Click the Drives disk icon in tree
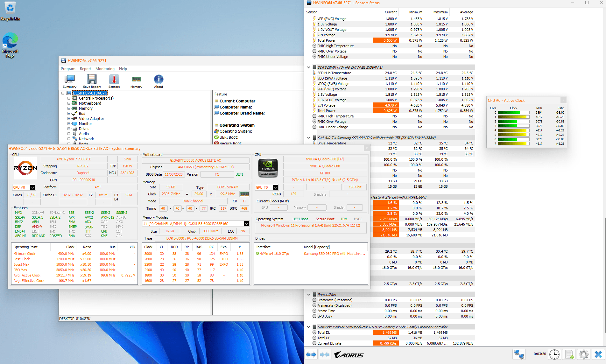 [x=75, y=129]
